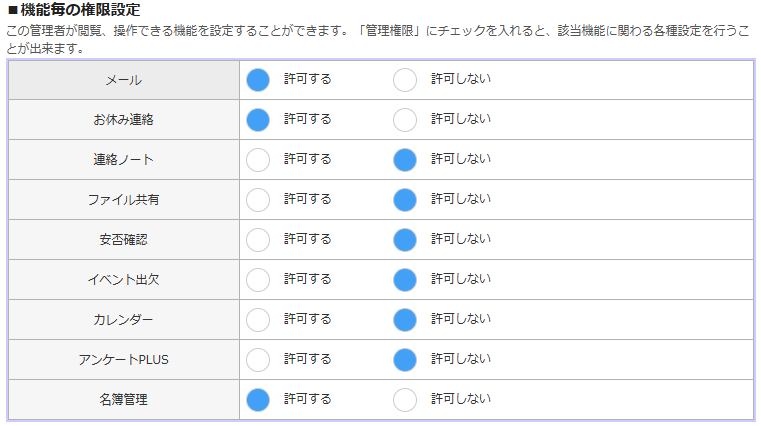Select 許可する for 名簿管理
The image size is (761, 426).
(258, 400)
